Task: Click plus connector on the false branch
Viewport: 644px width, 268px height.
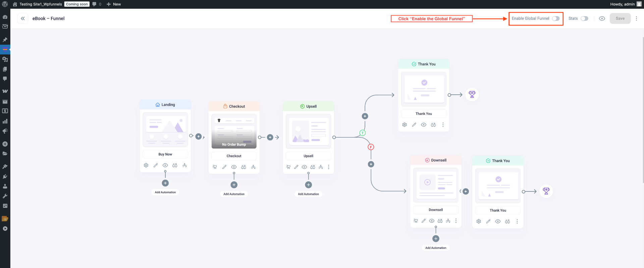Action: pos(371,164)
